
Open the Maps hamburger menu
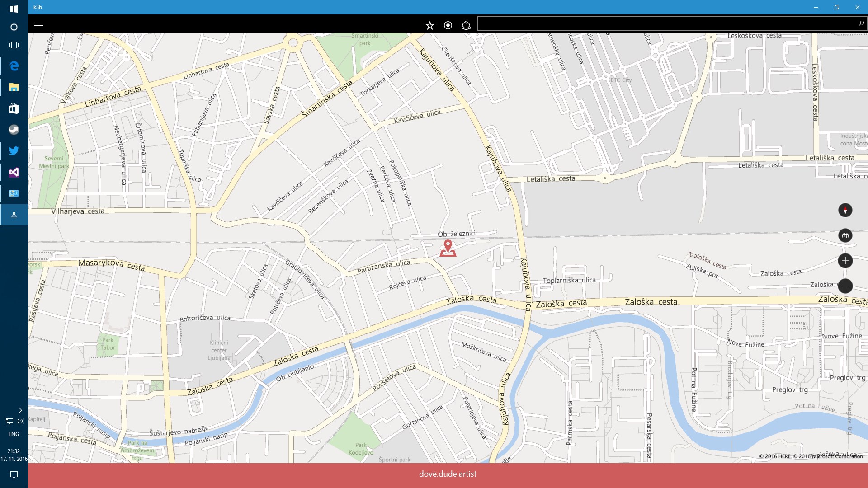click(39, 25)
